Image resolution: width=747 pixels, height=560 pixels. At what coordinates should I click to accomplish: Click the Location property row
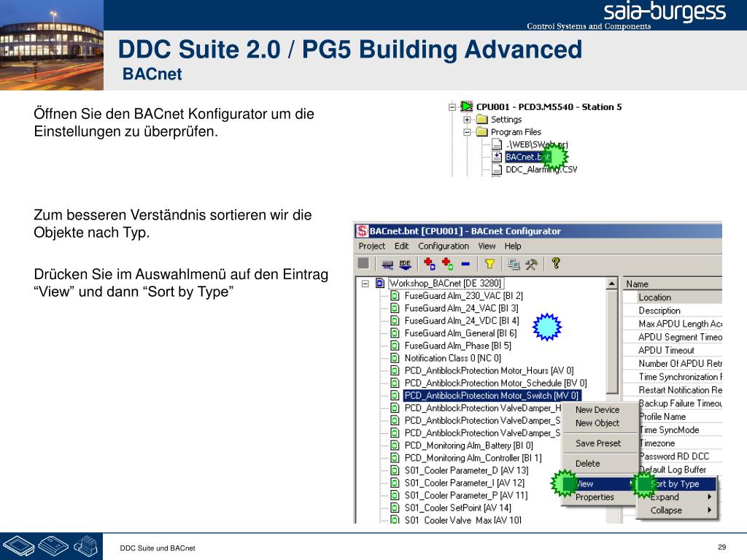coord(672,297)
